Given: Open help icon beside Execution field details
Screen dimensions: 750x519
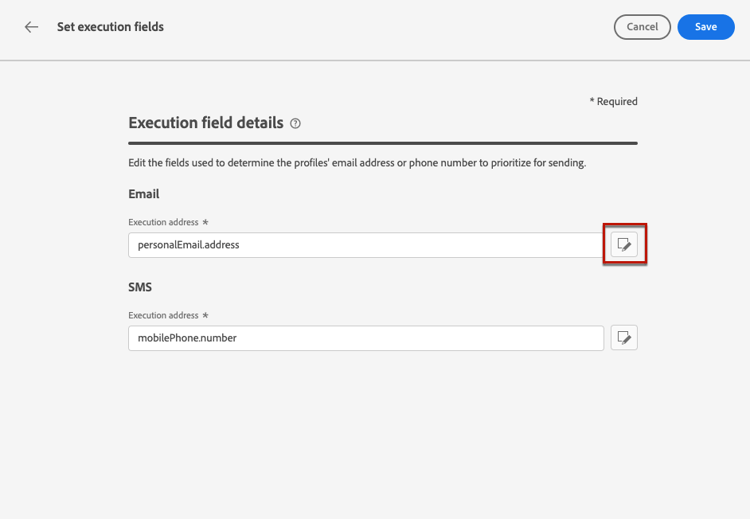Looking at the screenshot, I should (x=295, y=124).
